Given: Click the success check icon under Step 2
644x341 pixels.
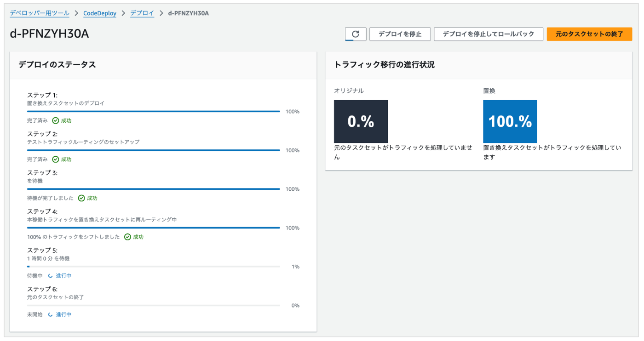Looking at the screenshot, I should point(56,159).
